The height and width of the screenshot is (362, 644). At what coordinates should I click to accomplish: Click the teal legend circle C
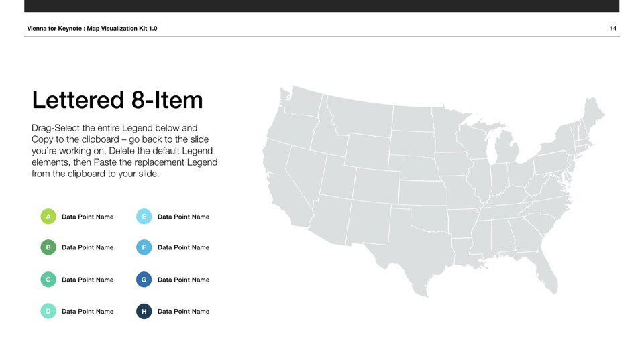pos(48,280)
